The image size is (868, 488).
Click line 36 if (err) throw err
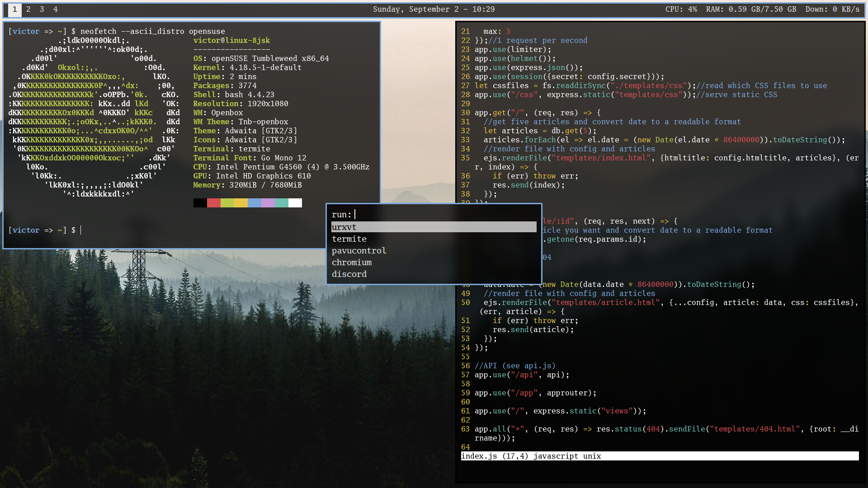536,176
